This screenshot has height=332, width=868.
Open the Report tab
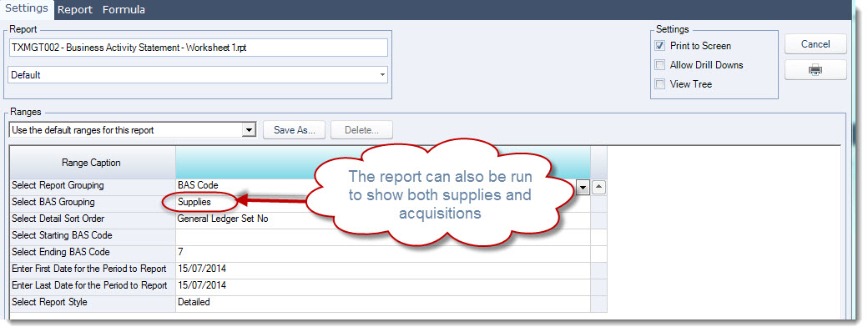[x=75, y=9]
